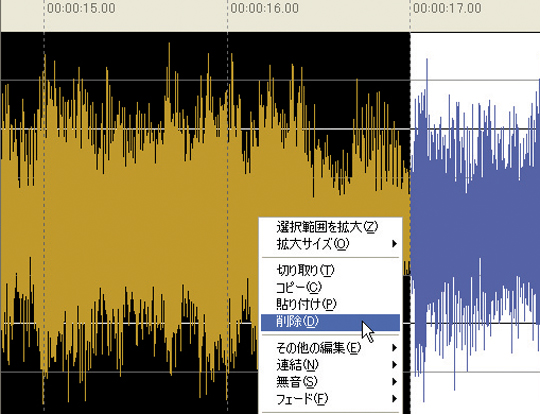The height and width of the screenshot is (414, 540).
Task: Expand the 連結 submenu arrow
Action: pos(394,365)
